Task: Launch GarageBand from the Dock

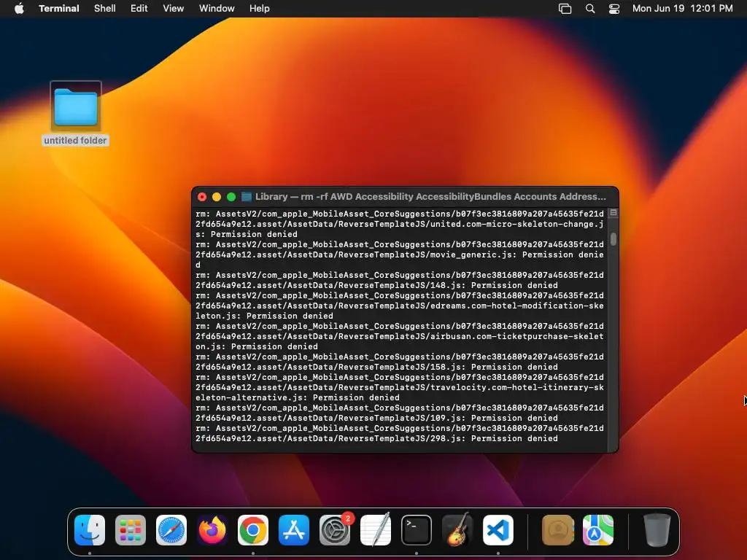Action: tap(457, 530)
